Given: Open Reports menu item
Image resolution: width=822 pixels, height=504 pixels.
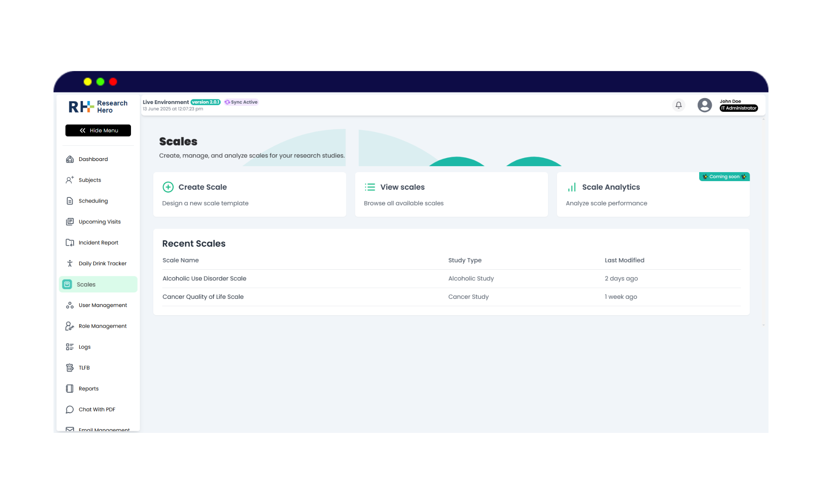Looking at the screenshot, I should (x=98, y=388).
